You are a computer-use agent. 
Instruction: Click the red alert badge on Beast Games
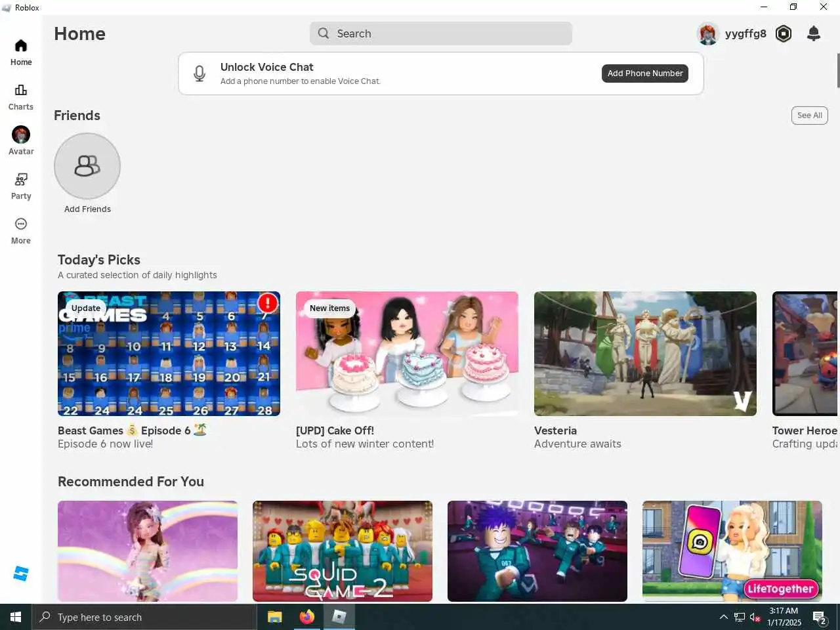tap(267, 303)
